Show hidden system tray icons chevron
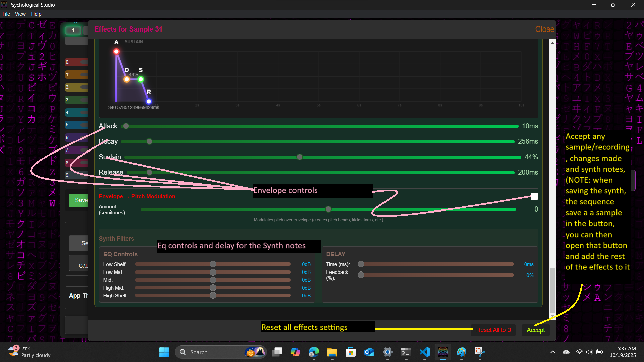 pos(552,352)
